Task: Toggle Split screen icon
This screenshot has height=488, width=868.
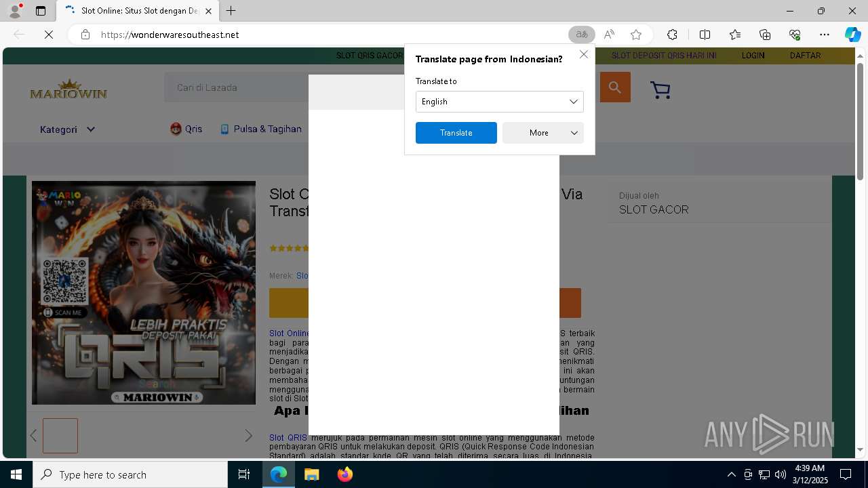Action: tap(705, 35)
